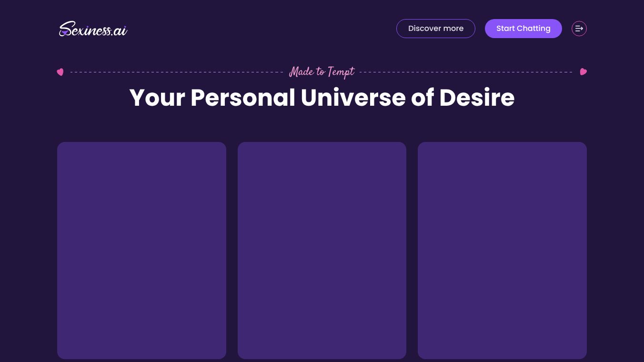The height and width of the screenshot is (362, 644).
Task: Open the middle purple placeholder card
Action: pos(322,251)
